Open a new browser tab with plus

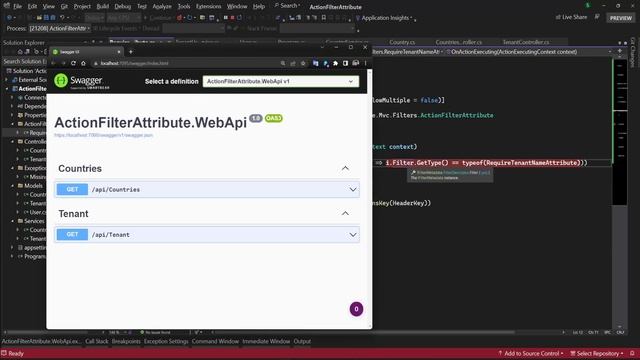pyautogui.click(x=131, y=52)
